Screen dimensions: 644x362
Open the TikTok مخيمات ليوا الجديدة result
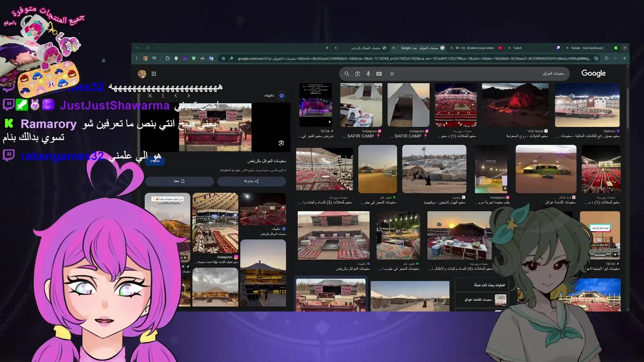600,235
